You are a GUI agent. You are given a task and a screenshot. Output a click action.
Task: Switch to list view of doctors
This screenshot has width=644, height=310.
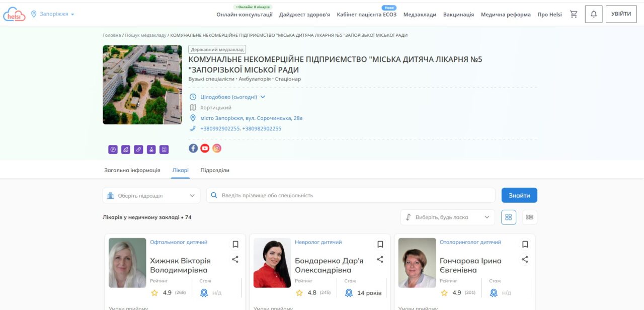click(x=529, y=217)
